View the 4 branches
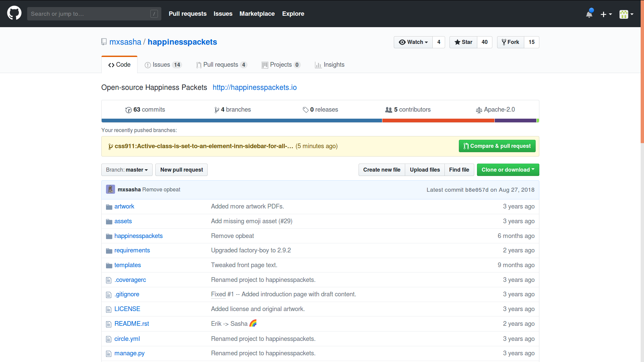Image resolution: width=644 pixels, height=362 pixels. tap(233, 110)
